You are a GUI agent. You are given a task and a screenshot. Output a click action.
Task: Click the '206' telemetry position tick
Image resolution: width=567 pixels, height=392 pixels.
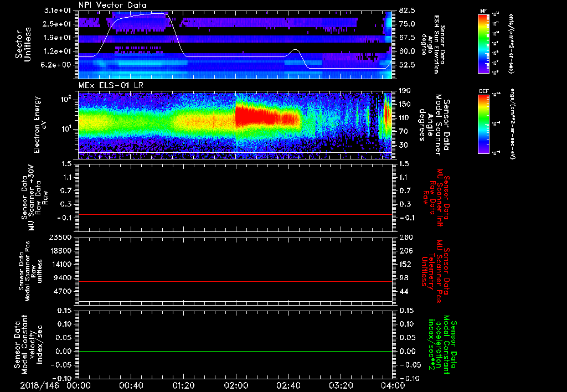click(x=405, y=251)
